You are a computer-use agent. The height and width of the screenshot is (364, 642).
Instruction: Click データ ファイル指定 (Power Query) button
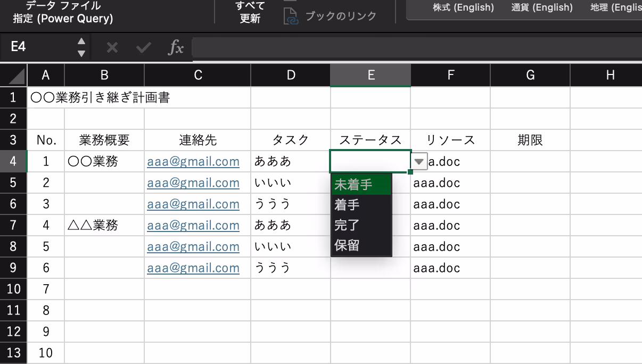63,12
